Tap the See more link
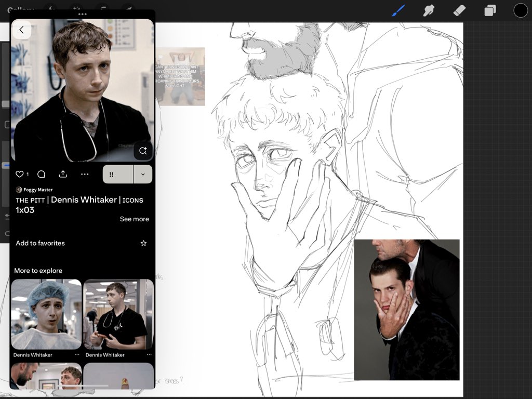Screen dimensions: 532x399 point(134,219)
